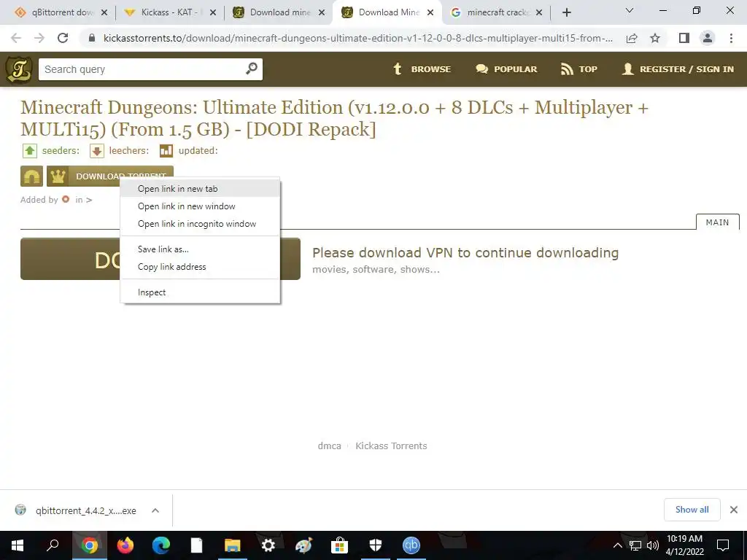Image resolution: width=747 pixels, height=560 pixels.
Task: Click REGISTER / SIGN IN
Action: click(678, 69)
